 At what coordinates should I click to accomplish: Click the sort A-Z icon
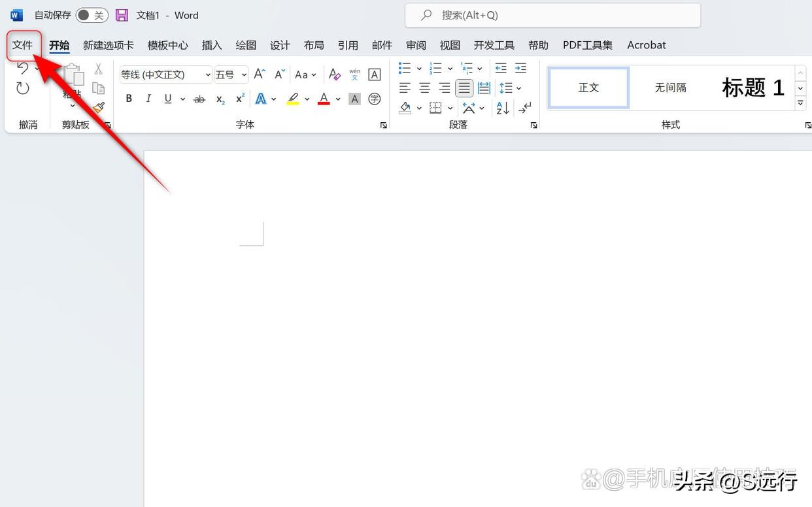coord(501,108)
